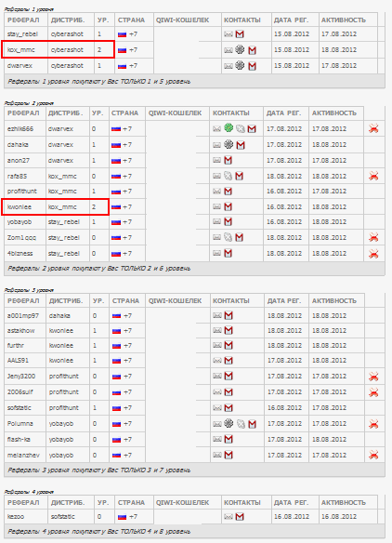Click distributor sofstatic in kezoo row
The height and width of the screenshot is (543, 392).
(x=62, y=517)
